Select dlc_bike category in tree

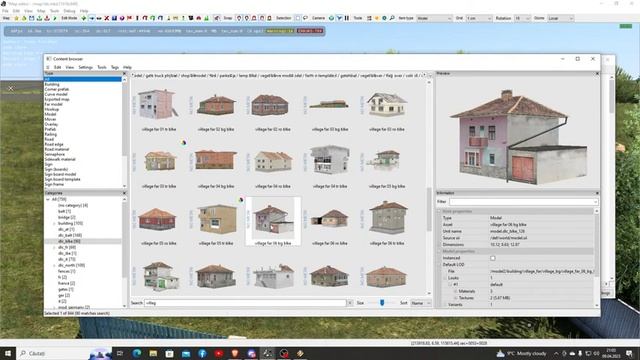(x=69, y=241)
